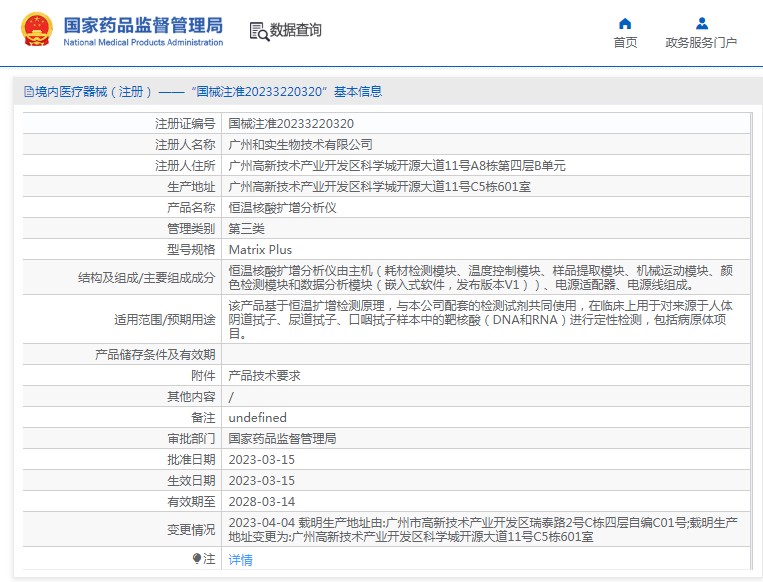Screen dimensions: 763x582
Task: Click the national emblem logo icon
Action: tap(38, 30)
